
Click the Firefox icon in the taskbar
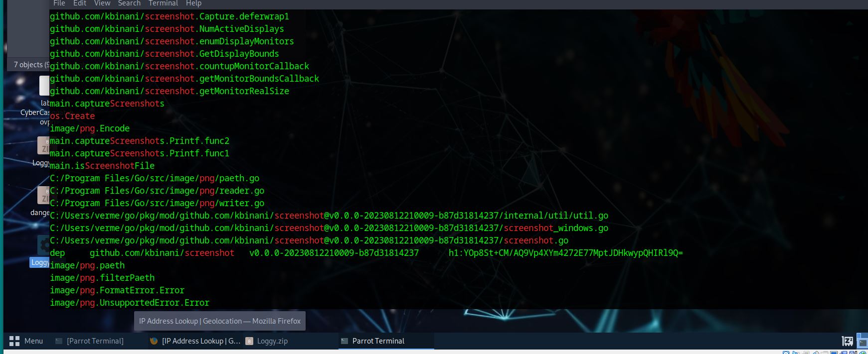154,341
